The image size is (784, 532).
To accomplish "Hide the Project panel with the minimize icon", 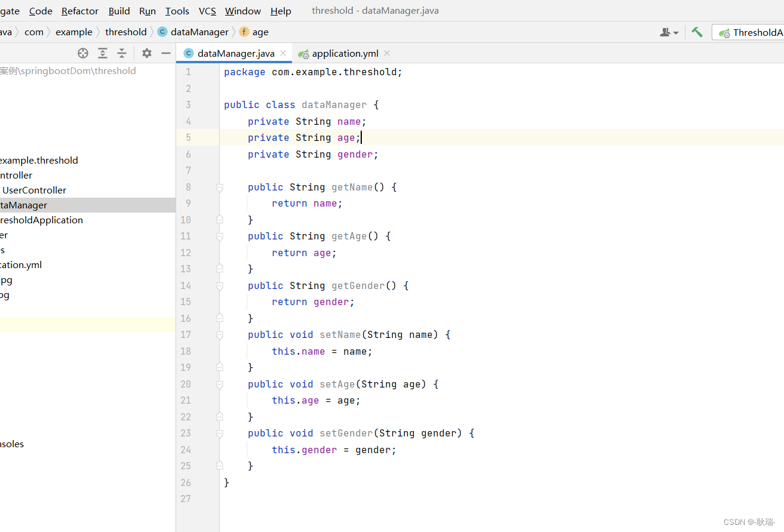I will click(165, 53).
